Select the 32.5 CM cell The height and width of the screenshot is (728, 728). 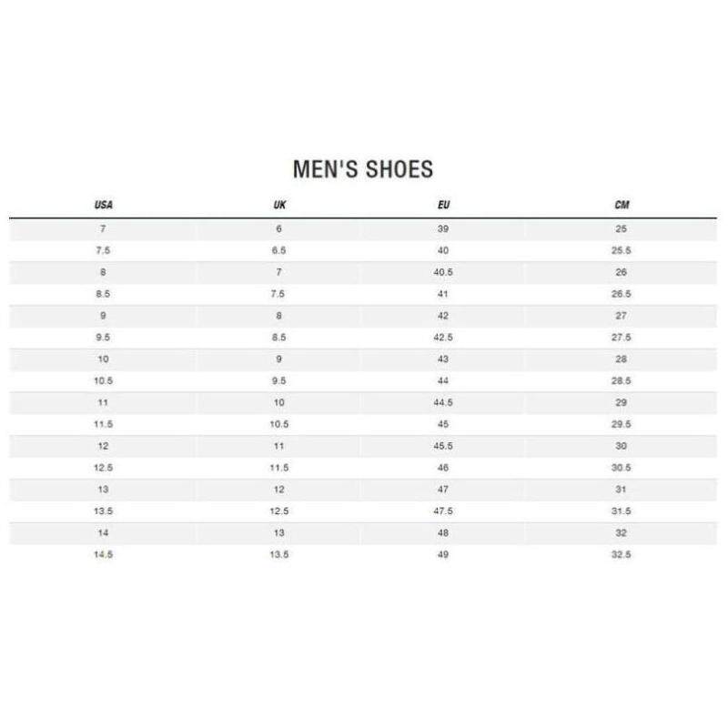point(622,554)
